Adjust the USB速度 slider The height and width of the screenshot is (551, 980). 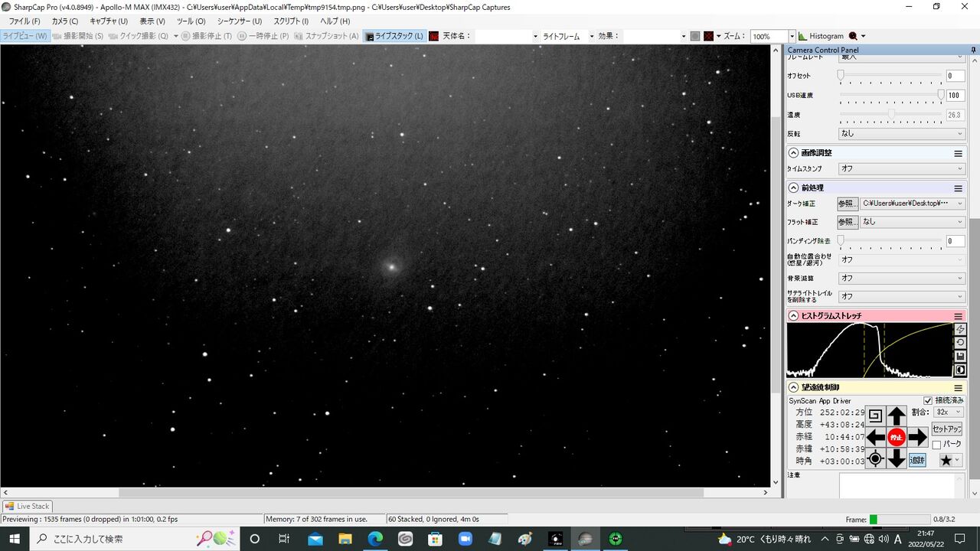click(941, 96)
